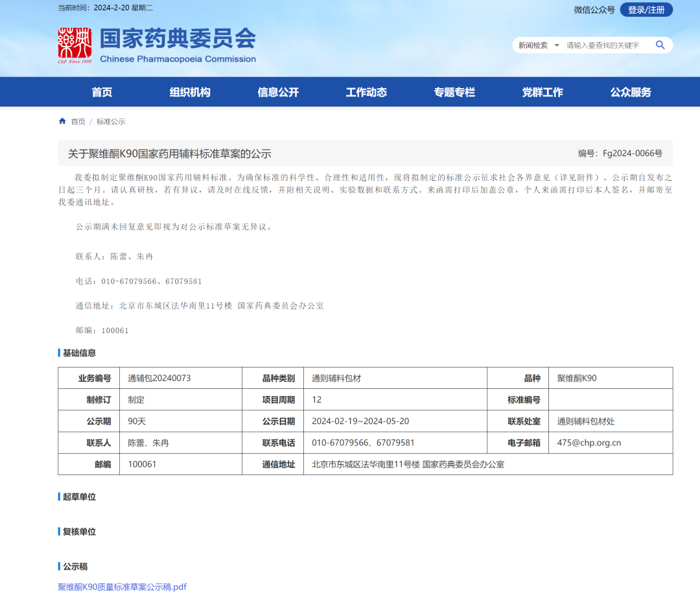Open the 微信公众号 link
Viewport: 700px width, 597px height.
click(594, 10)
